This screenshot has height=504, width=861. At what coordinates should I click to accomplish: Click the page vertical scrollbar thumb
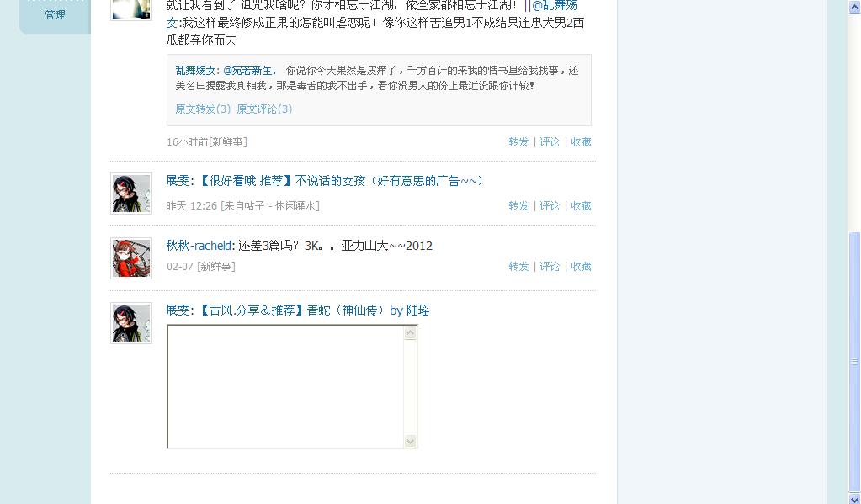pyautogui.click(x=854, y=363)
